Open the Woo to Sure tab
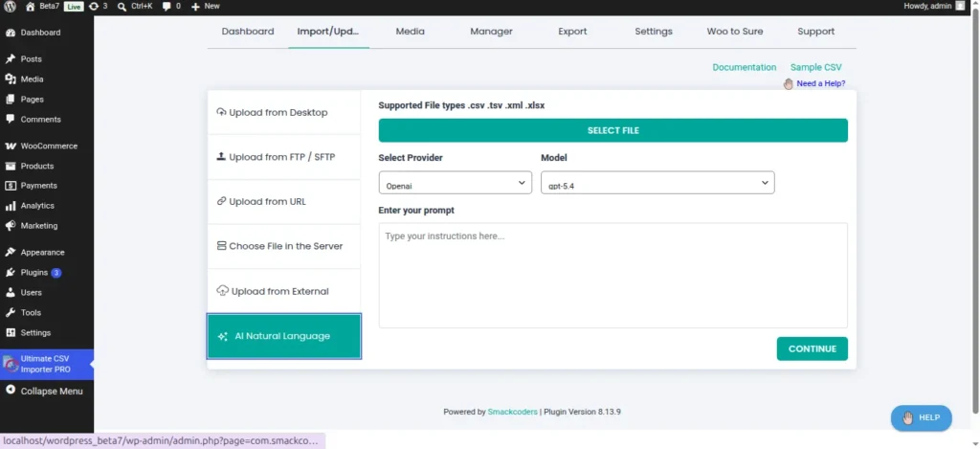The width and height of the screenshot is (980, 449). (734, 32)
